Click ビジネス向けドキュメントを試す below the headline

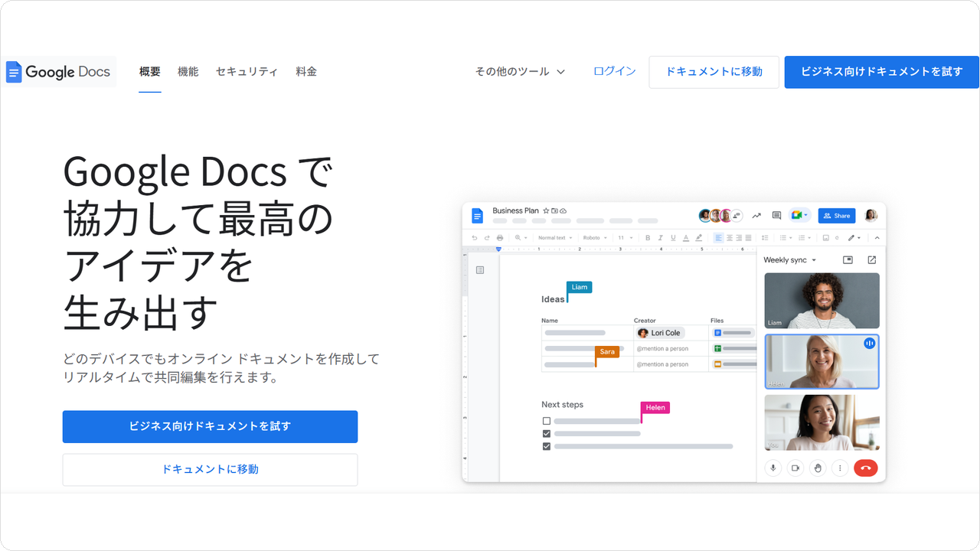point(210,426)
